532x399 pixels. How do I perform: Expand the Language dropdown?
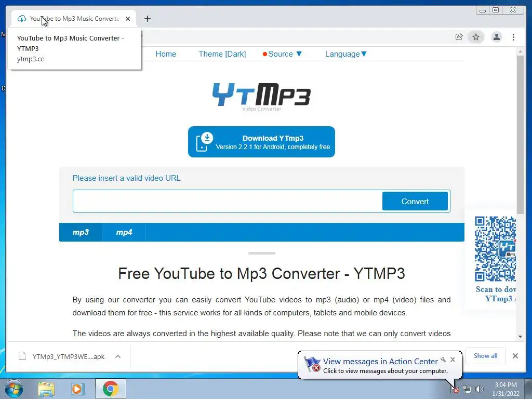click(x=345, y=54)
